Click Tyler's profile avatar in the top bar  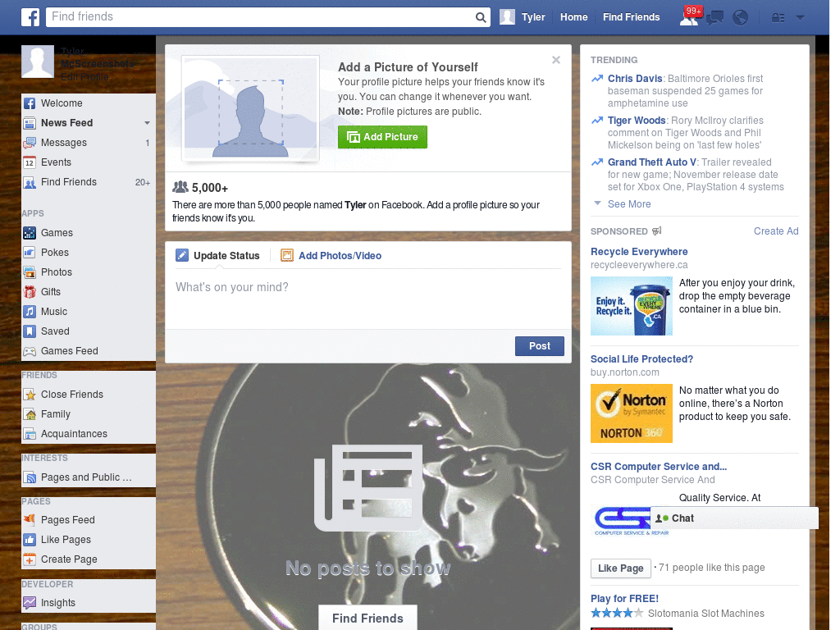[507, 17]
